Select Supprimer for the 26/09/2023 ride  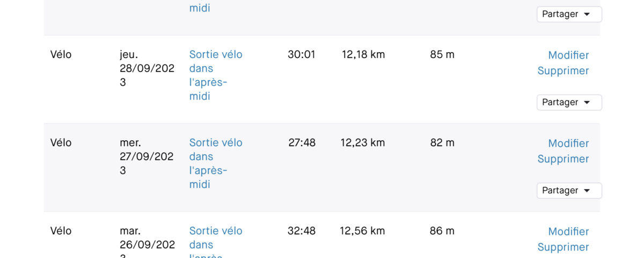(x=563, y=247)
